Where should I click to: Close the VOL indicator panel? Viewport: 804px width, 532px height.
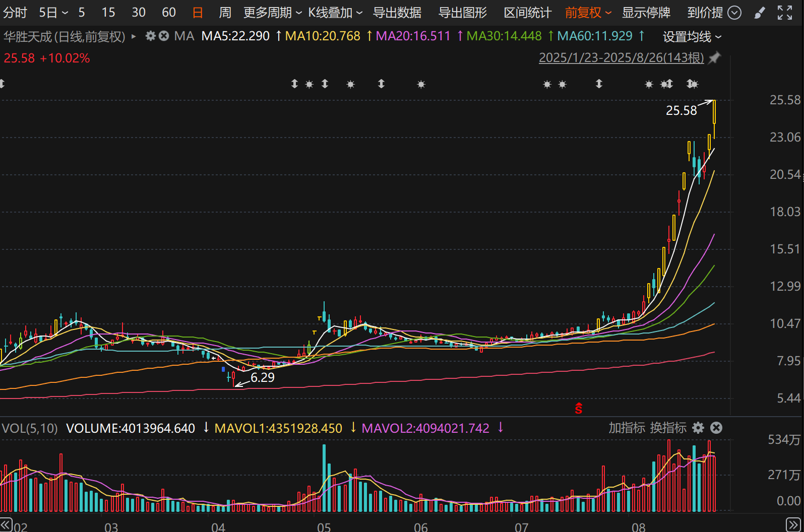716,428
